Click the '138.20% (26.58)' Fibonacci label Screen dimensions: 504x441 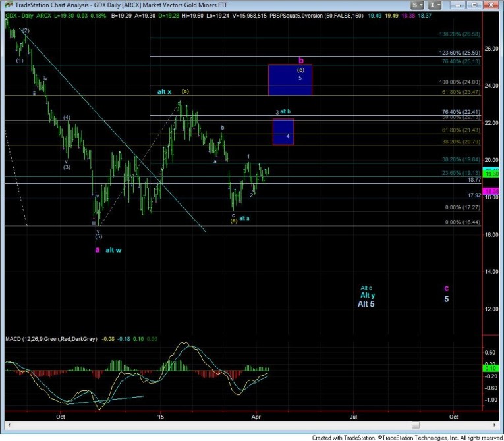pos(460,34)
